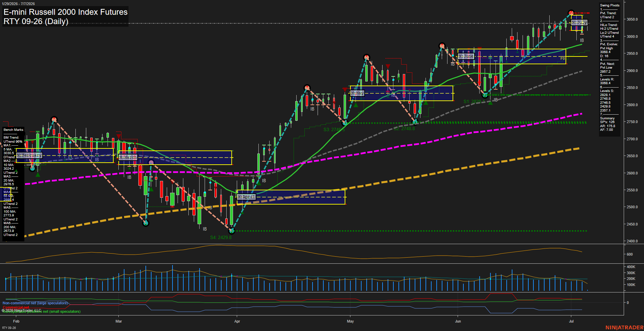
Task: Click the 3000.0 price axis level
Action: coord(632,37)
